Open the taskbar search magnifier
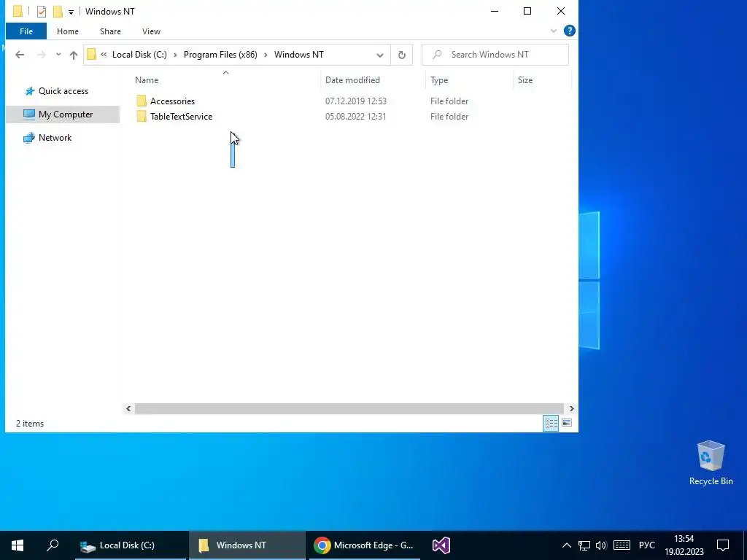The width and height of the screenshot is (747, 560). click(x=53, y=545)
